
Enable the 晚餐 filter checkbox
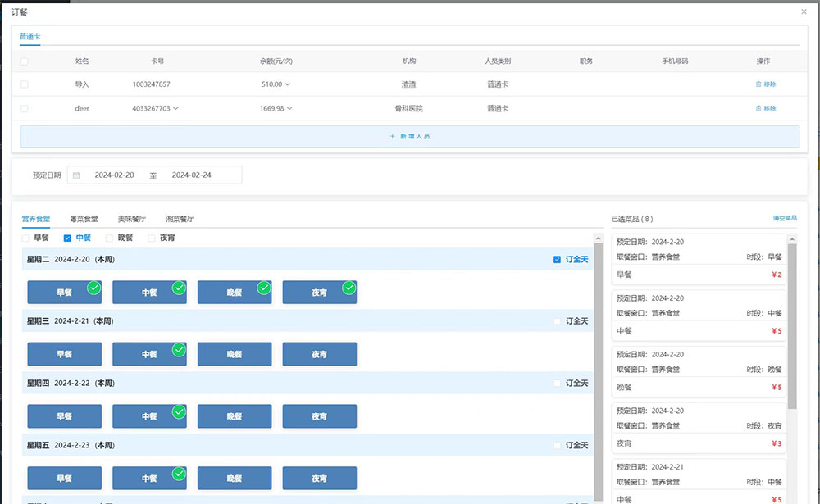coord(109,238)
